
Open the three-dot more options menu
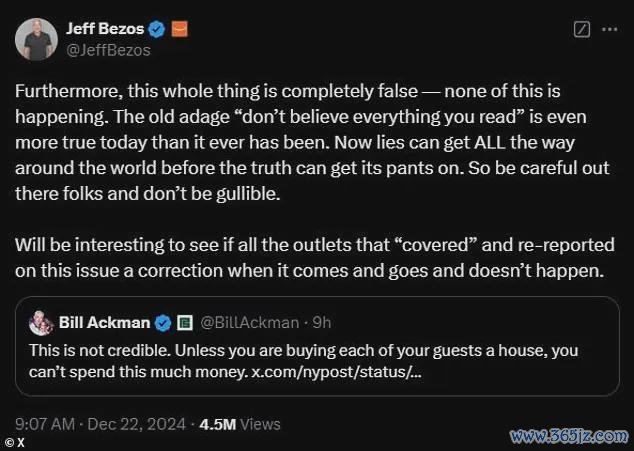pos(610,29)
